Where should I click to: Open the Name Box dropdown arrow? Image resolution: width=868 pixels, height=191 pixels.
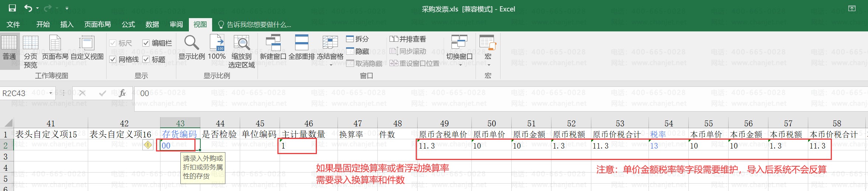click(x=51, y=93)
